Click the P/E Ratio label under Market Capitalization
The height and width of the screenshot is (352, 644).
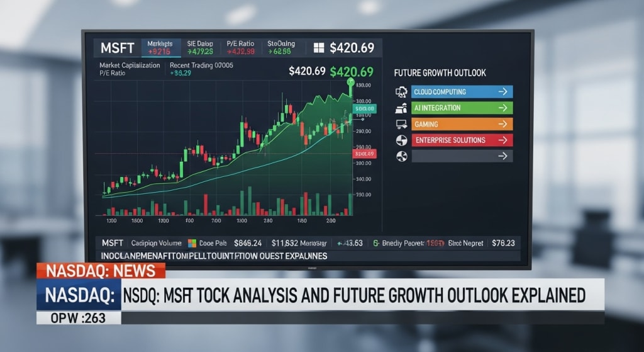click(x=112, y=73)
